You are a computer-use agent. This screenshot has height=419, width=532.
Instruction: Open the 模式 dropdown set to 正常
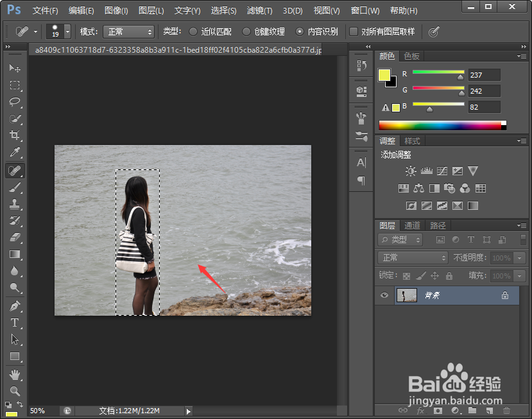point(128,32)
